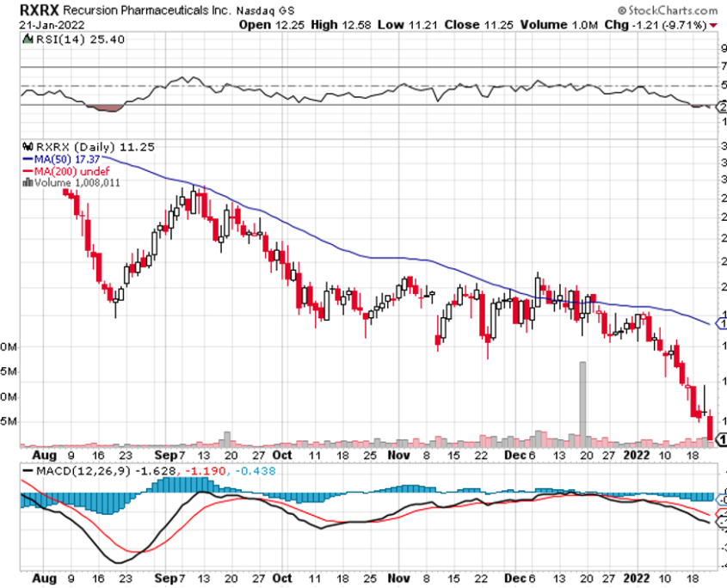Click the Dec label on the price chart date axis

(x=515, y=455)
